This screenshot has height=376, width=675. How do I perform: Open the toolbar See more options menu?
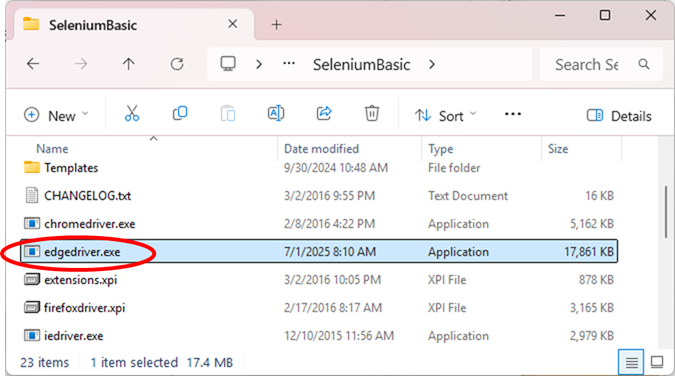coord(513,115)
